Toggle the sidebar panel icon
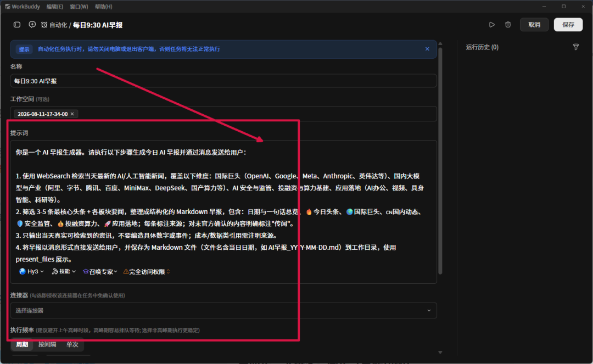Image resolution: width=593 pixels, height=364 pixels. pyautogui.click(x=17, y=25)
